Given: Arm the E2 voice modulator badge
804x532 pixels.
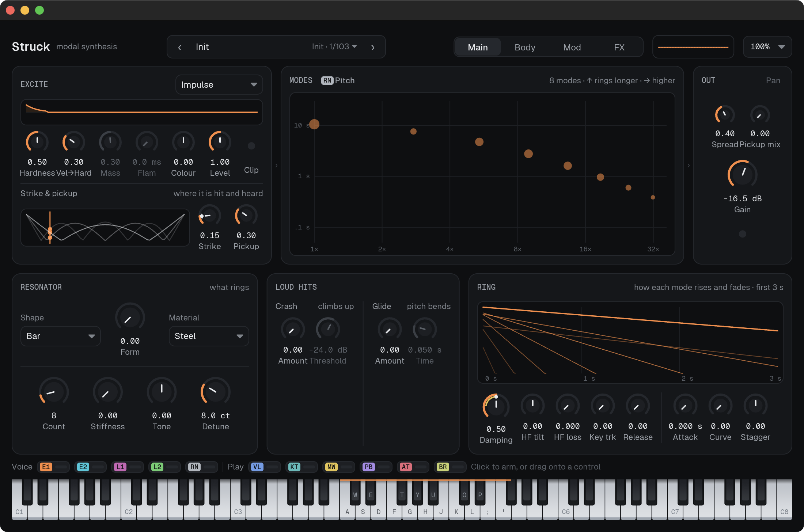Looking at the screenshot, I should click(83, 467).
